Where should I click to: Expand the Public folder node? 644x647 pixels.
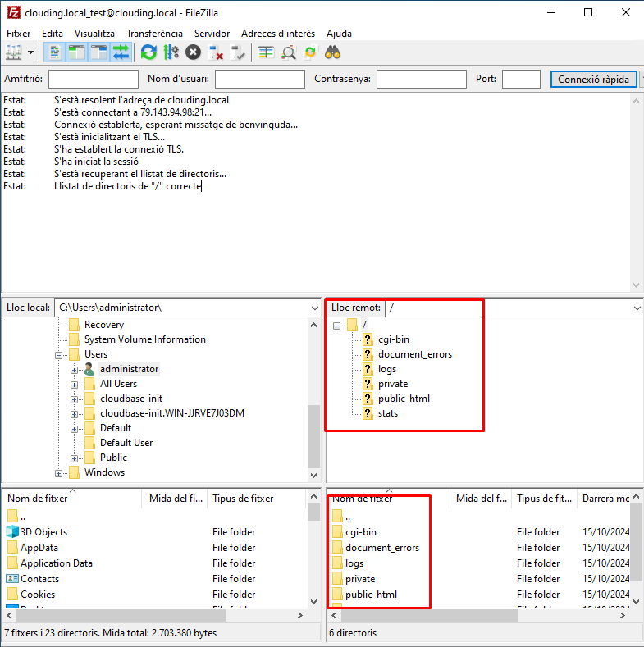74,458
